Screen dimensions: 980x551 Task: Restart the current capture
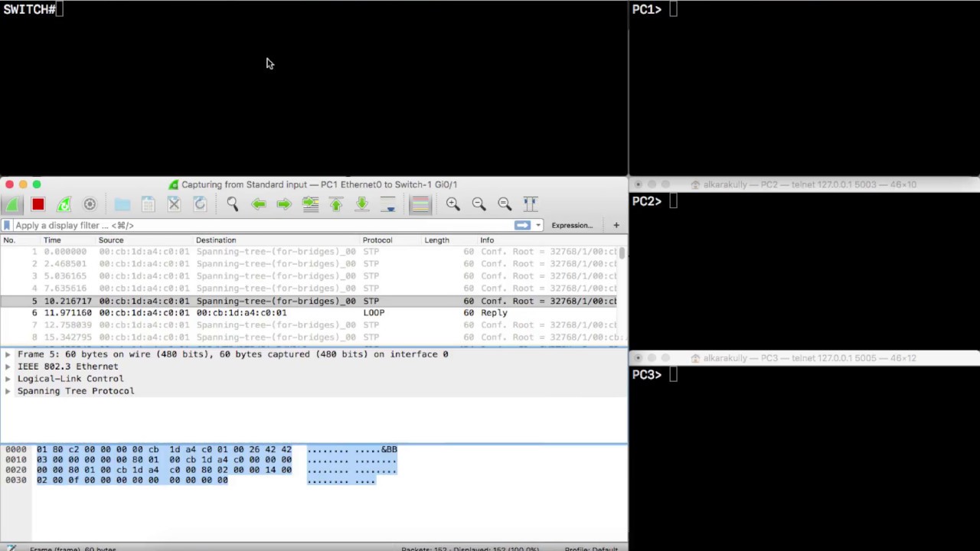(64, 204)
